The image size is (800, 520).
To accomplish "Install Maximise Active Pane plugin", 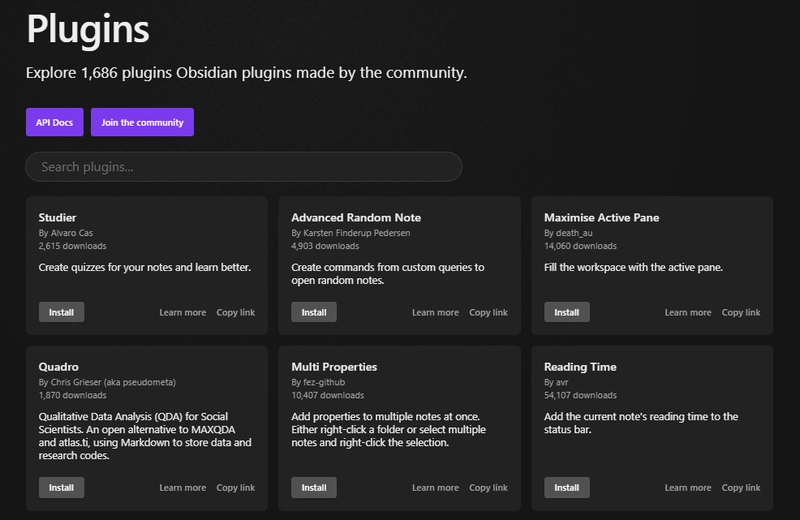I will click(567, 312).
